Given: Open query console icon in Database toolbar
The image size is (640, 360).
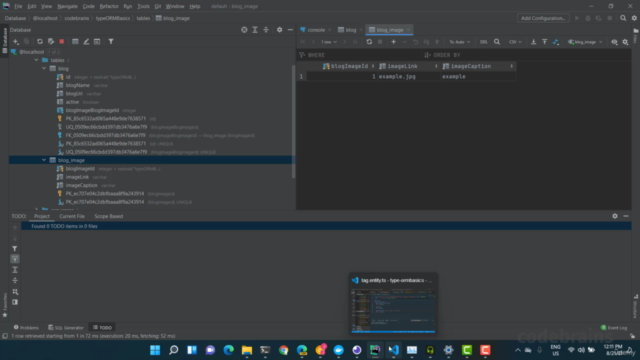Looking at the screenshot, I should [x=97, y=42].
